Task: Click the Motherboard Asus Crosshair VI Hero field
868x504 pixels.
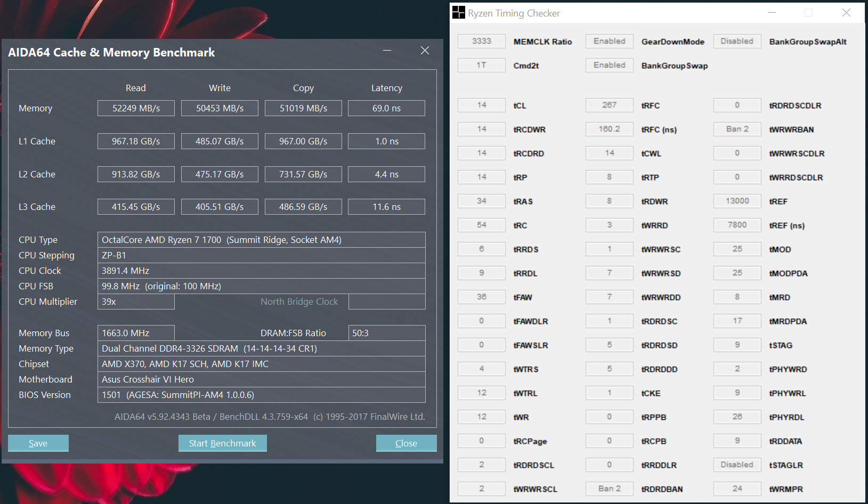Action: [262, 379]
